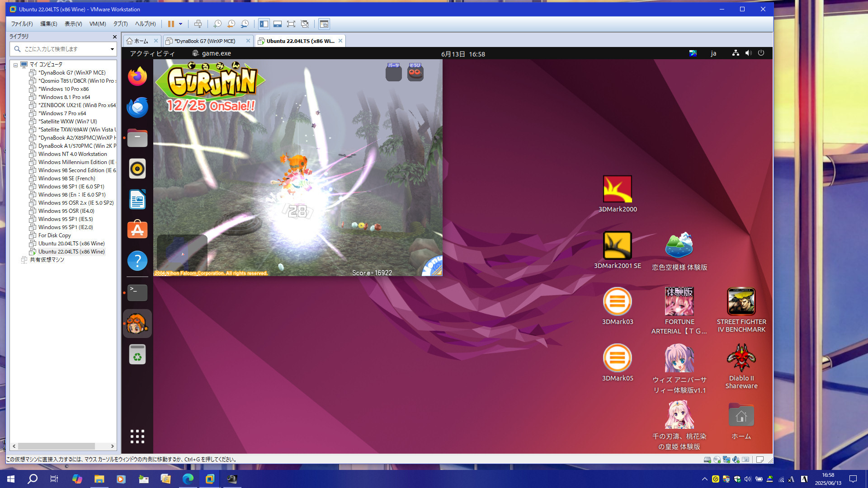
Task: Click the VMware CD/DVD drive status icon
Action: [x=717, y=460]
